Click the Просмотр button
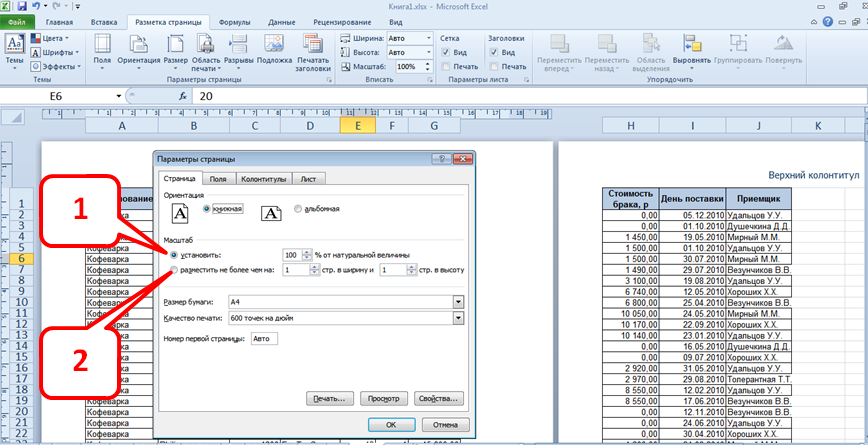This screenshot has width=868, height=445. pos(384,398)
